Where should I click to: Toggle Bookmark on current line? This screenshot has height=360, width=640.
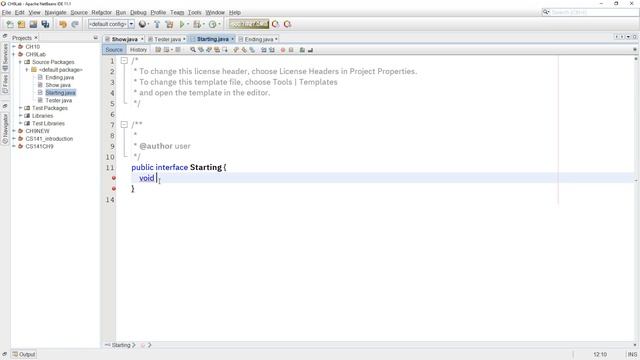click(x=252, y=50)
